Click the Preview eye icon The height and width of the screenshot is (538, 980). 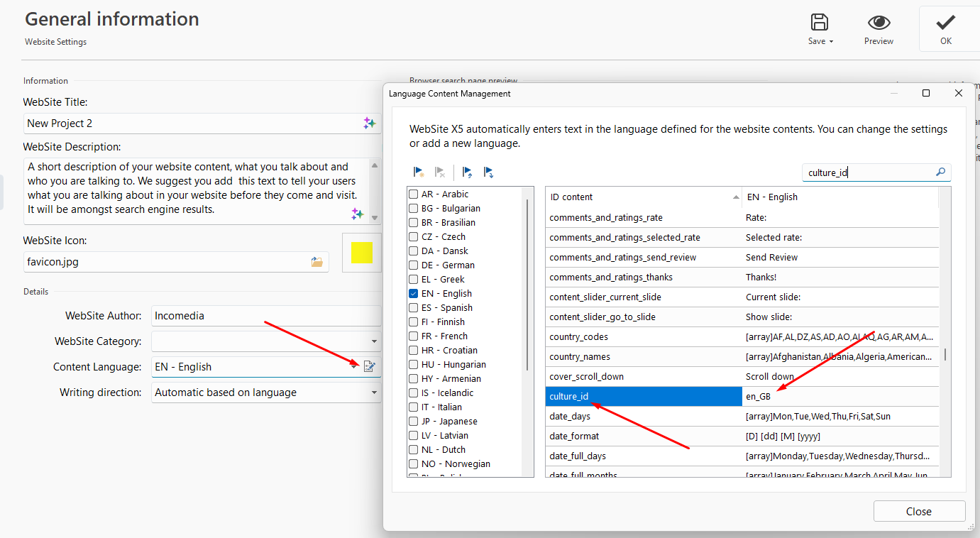pyautogui.click(x=879, y=23)
